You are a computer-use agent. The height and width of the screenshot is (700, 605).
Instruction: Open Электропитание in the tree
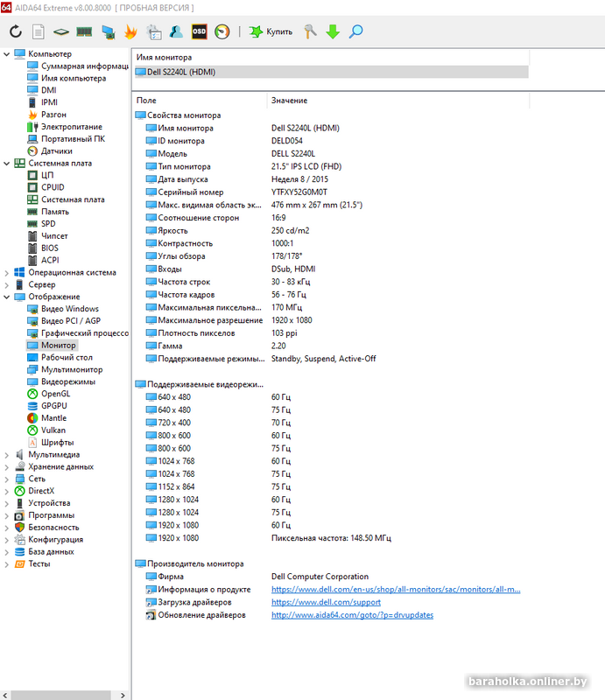(x=64, y=127)
